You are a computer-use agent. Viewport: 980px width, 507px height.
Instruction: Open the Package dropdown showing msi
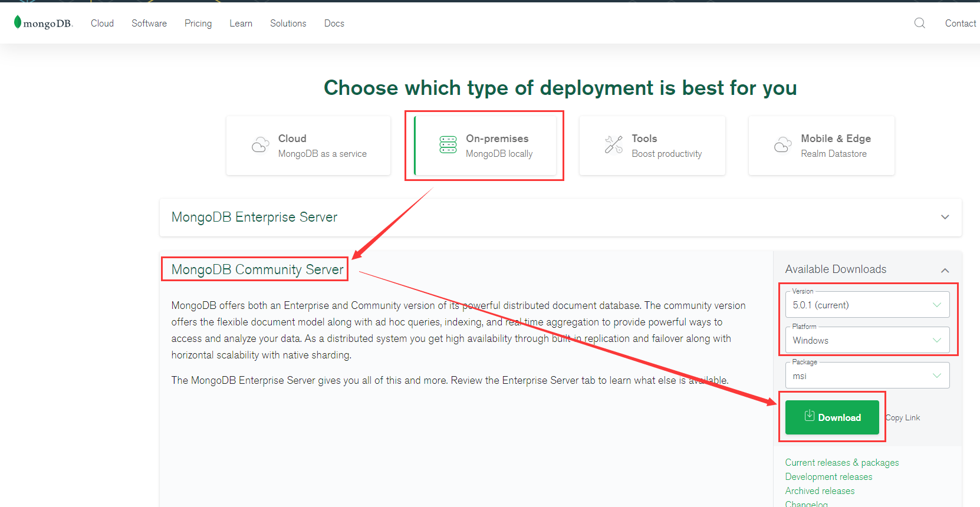point(867,376)
